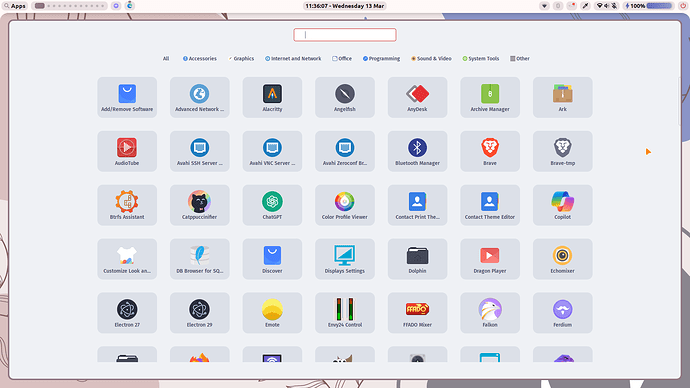Launch FFADO Mixer
This screenshot has width=690, height=388.
pyautogui.click(x=417, y=313)
